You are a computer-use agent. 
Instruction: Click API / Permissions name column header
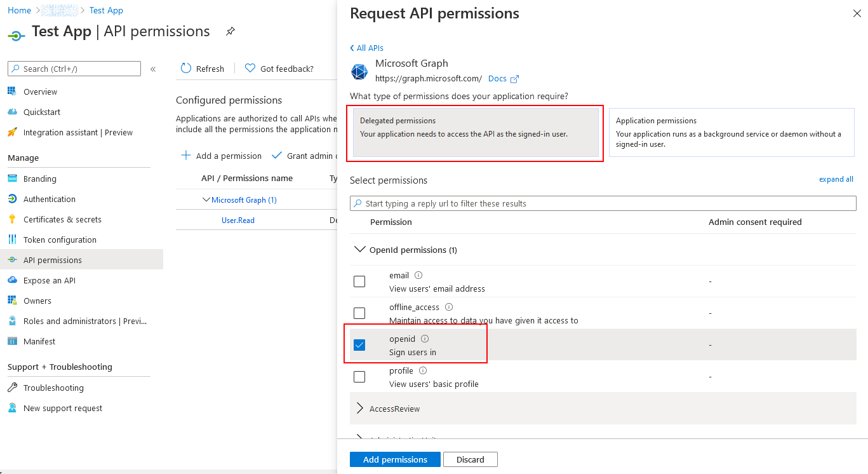point(247,178)
